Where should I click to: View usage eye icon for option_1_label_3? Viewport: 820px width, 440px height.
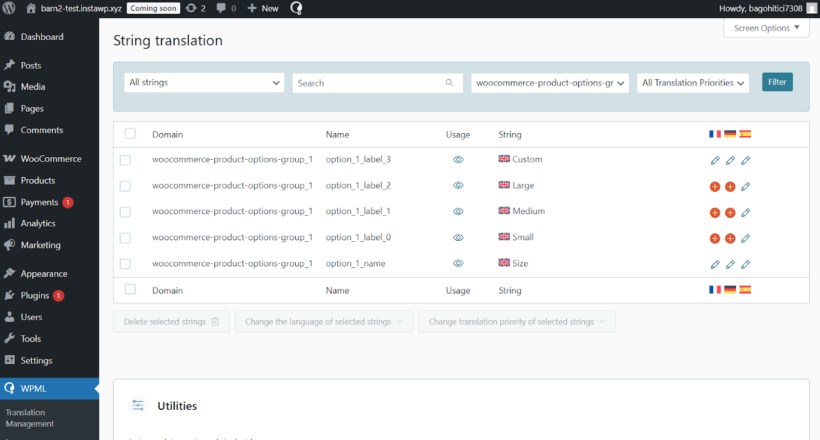point(458,160)
